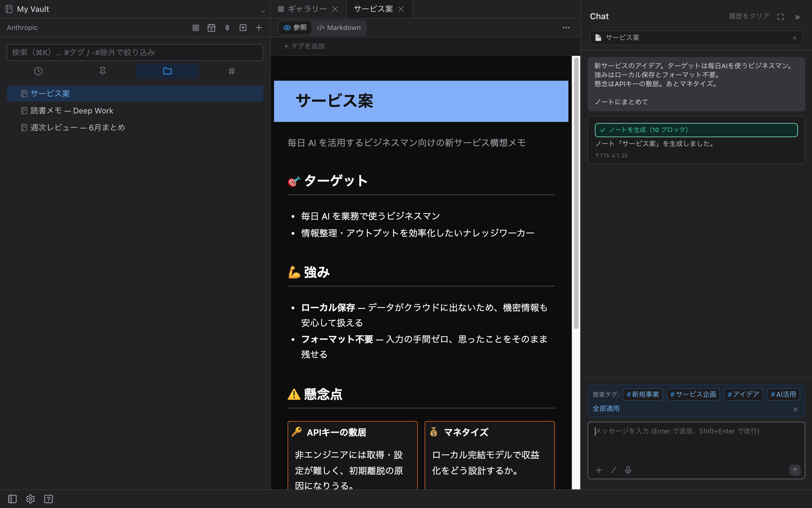The width and height of the screenshot is (812, 508).
Task: Click the マネタイズ card
Action: tap(489, 455)
